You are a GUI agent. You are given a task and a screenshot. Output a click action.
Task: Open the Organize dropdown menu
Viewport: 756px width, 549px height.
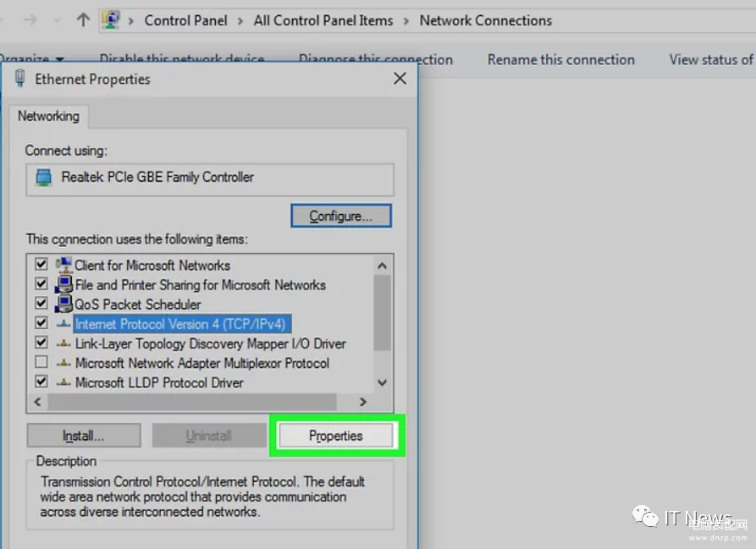tap(32, 58)
